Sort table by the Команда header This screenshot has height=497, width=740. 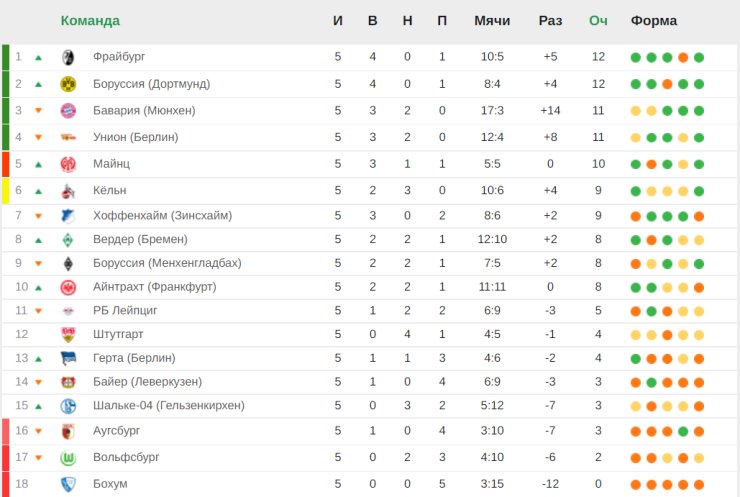(90, 21)
